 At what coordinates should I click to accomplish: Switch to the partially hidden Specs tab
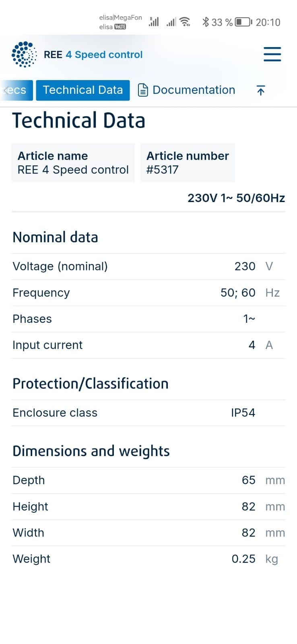[15, 90]
